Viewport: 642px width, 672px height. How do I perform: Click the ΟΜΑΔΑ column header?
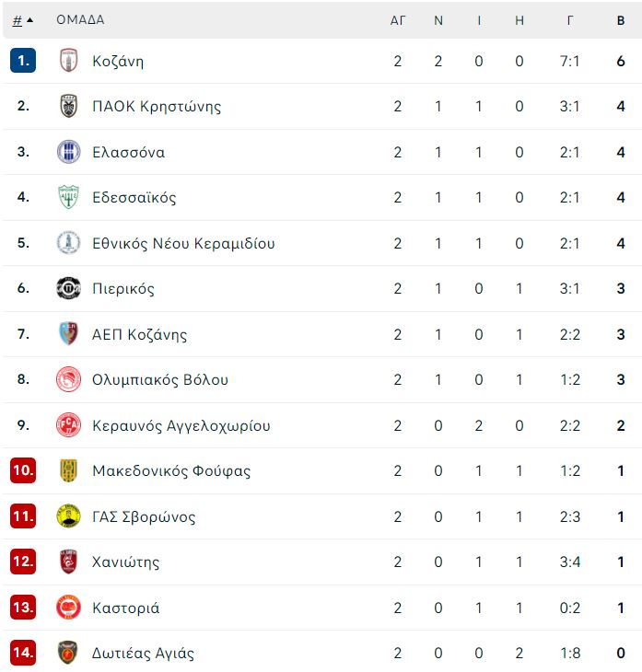tap(81, 19)
